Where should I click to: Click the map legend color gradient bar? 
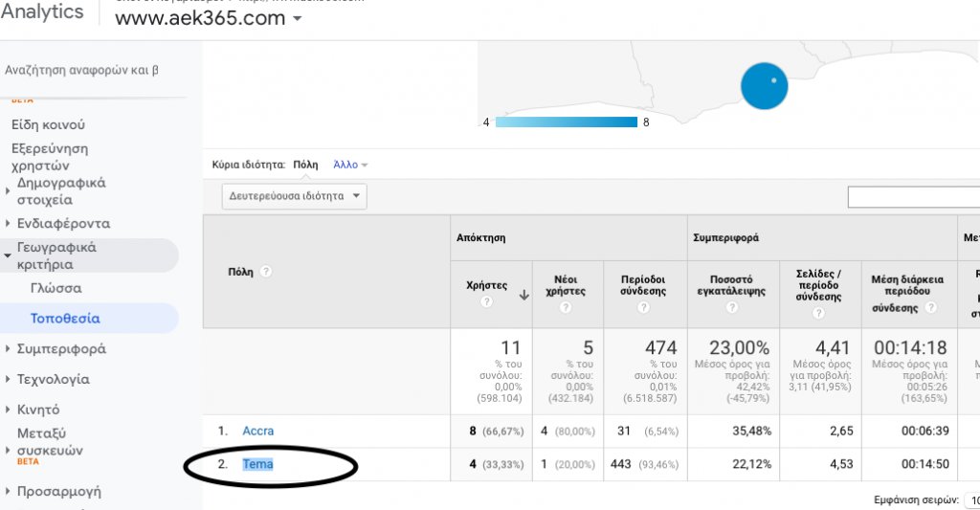[x=566, y=122]
